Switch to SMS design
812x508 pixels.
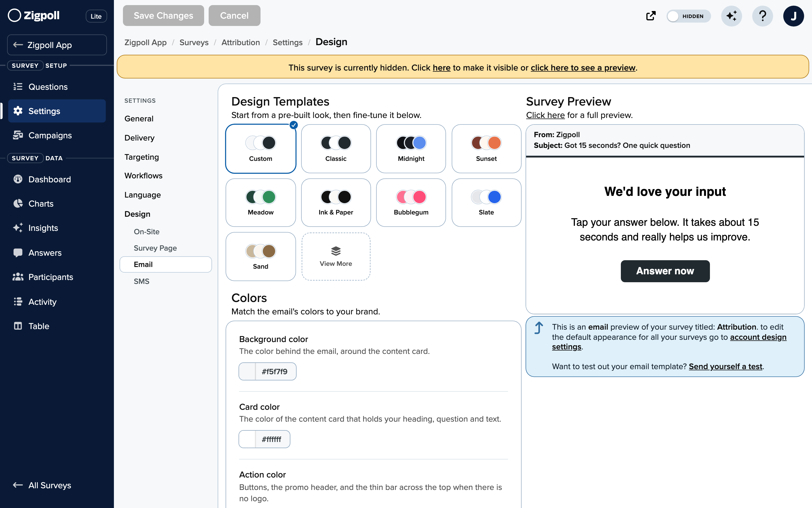coord(141,281)
